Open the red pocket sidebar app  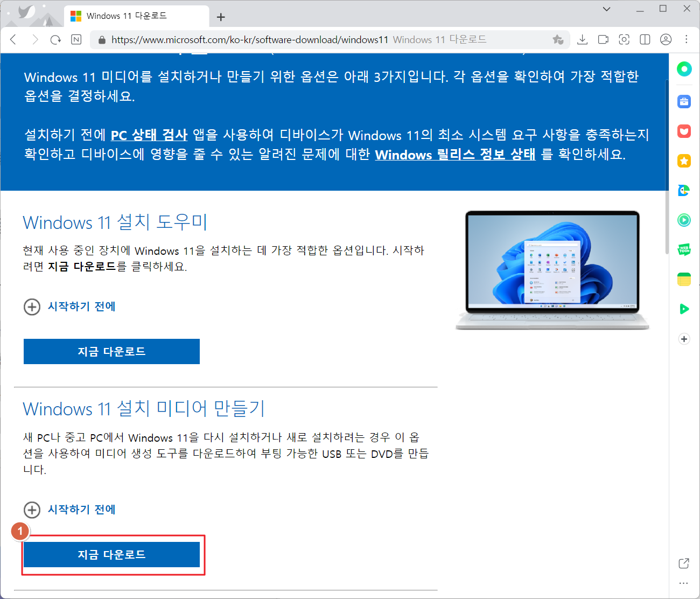click(x=684, y=131)
